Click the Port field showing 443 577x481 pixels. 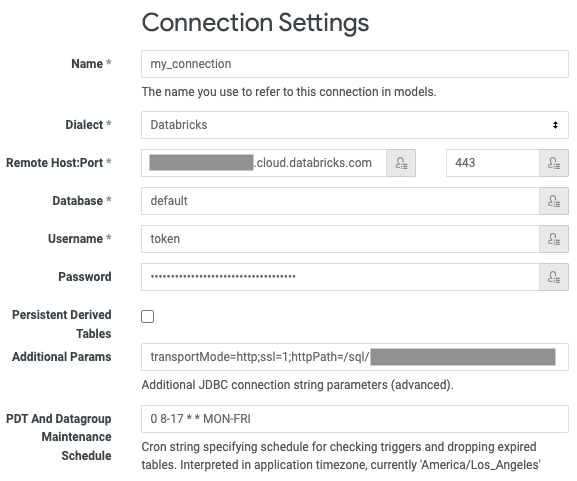click(493, 163)
